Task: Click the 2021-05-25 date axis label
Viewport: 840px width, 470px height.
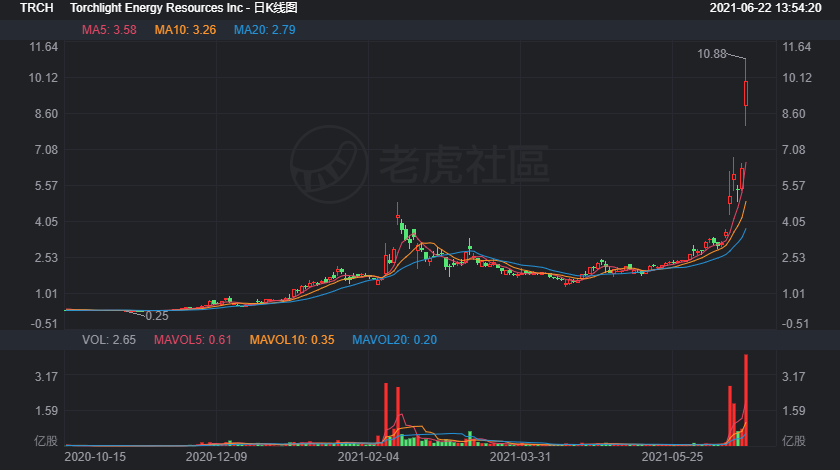Action: 672,457
